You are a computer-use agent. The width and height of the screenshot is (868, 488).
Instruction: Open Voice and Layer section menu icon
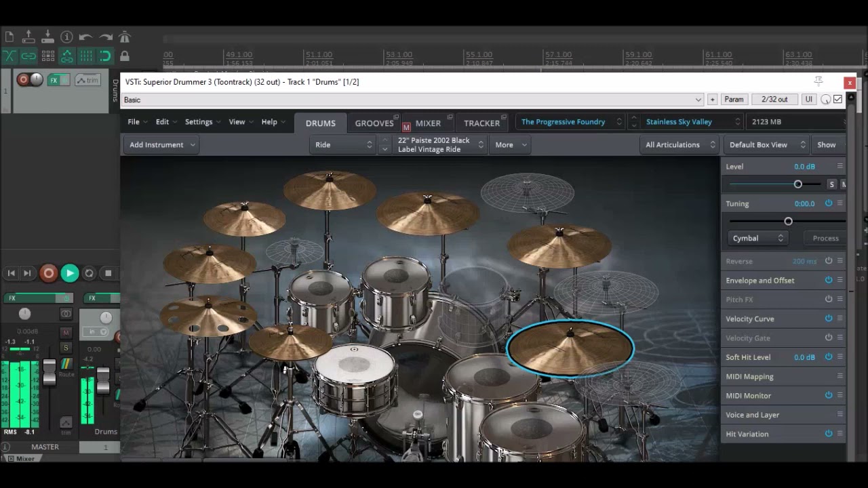[840, 414]
